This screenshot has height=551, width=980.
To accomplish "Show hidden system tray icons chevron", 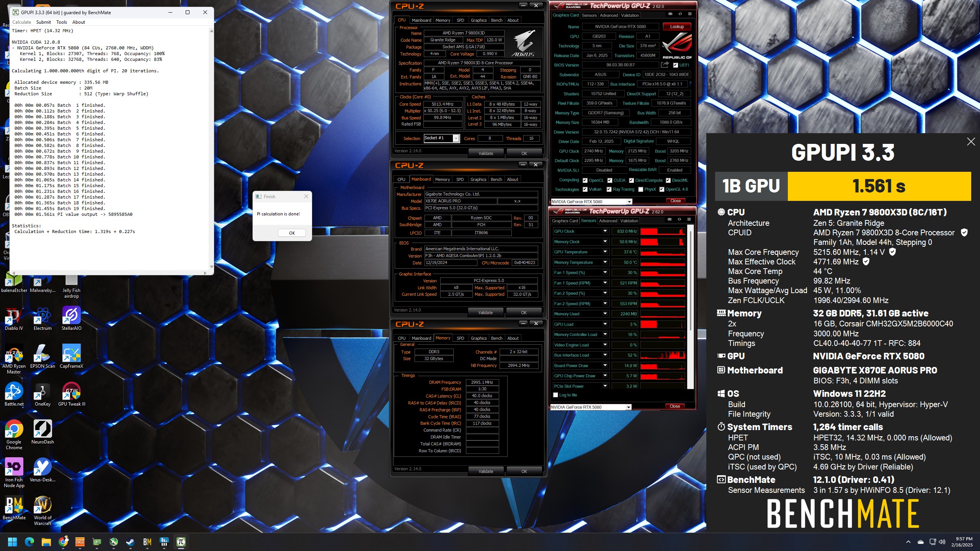I will tap(908, 542).
